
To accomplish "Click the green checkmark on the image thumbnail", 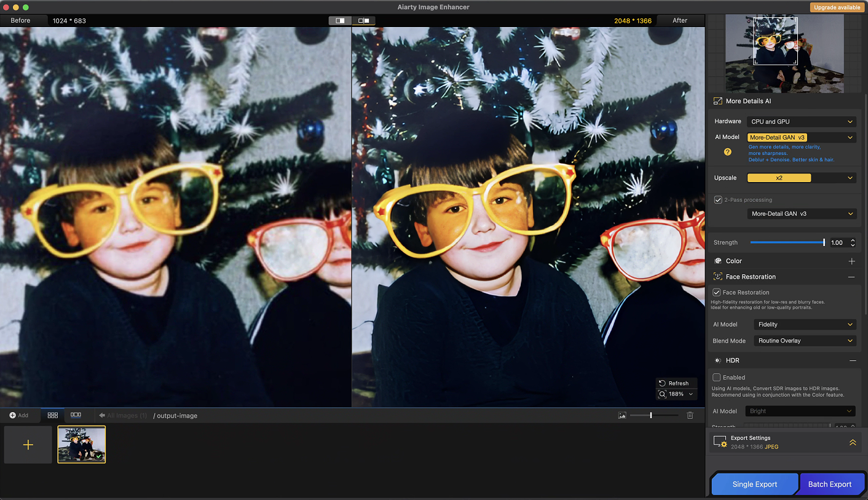I will [x=98, y=456].
